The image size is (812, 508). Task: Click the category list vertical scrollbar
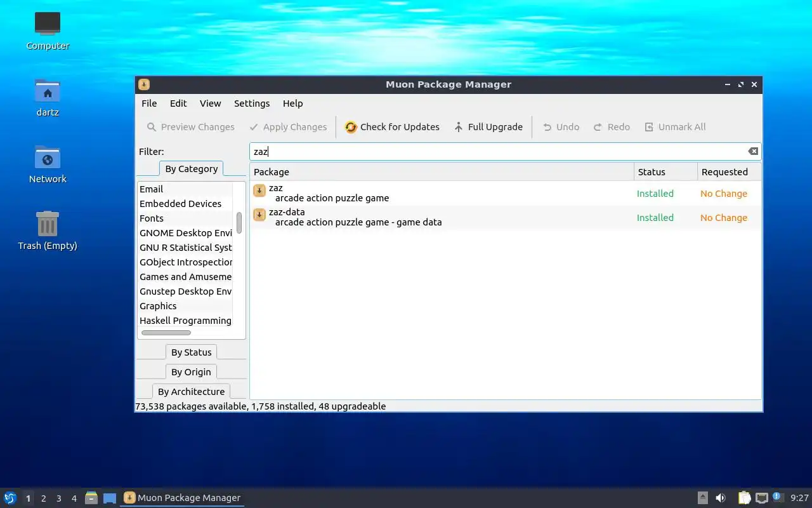point(239,222)
